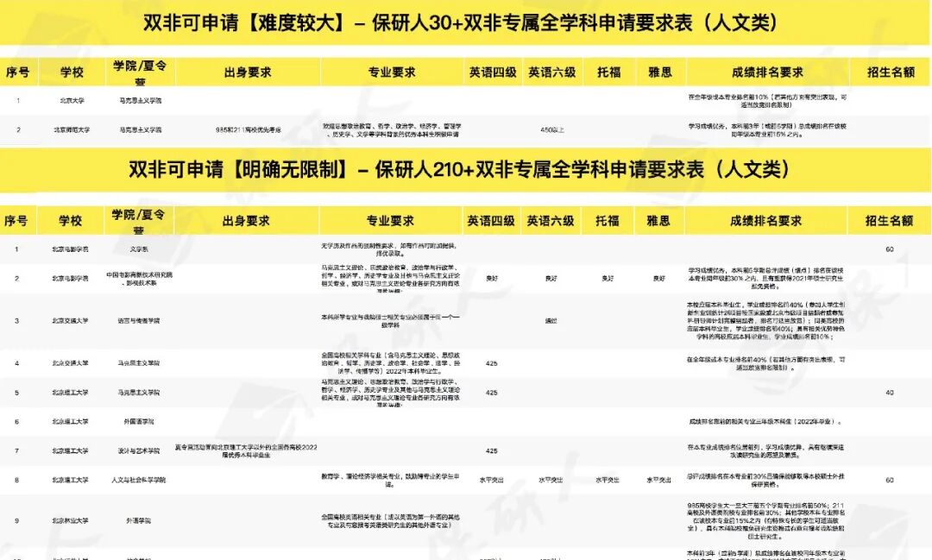The height and width of the screenshot is (560, 932).
Task: Click 专业要求 header in 难度较大 table
Action: (x=392, y=72)
